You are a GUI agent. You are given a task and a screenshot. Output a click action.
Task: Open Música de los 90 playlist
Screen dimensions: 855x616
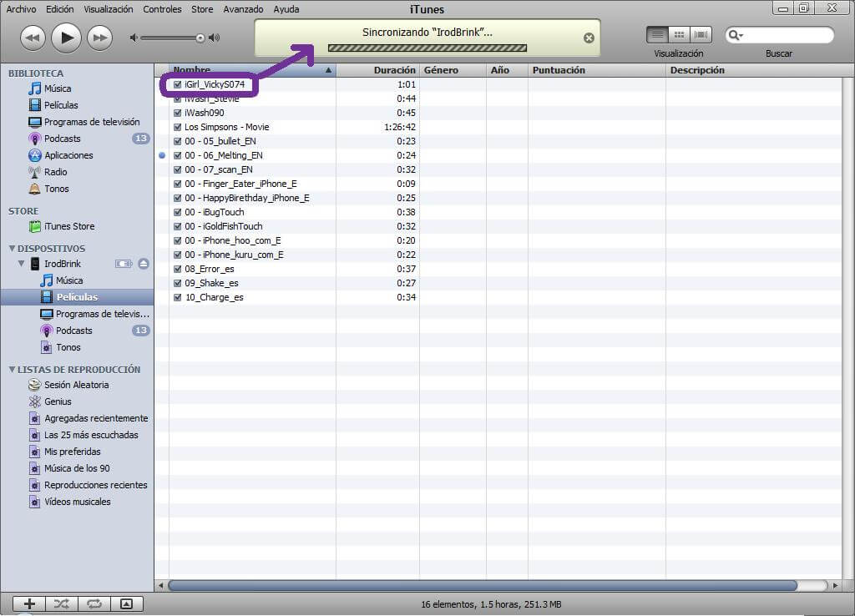(x=78, y=468)
